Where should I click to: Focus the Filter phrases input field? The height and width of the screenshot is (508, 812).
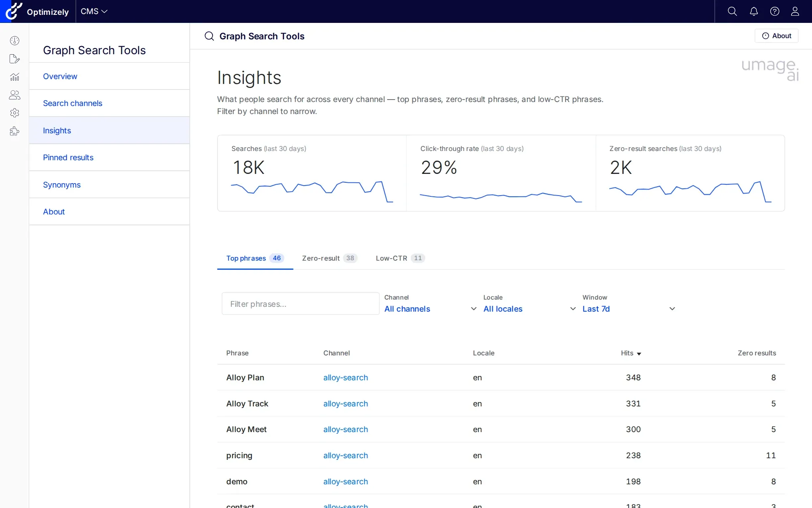click(x=300, y=304)
